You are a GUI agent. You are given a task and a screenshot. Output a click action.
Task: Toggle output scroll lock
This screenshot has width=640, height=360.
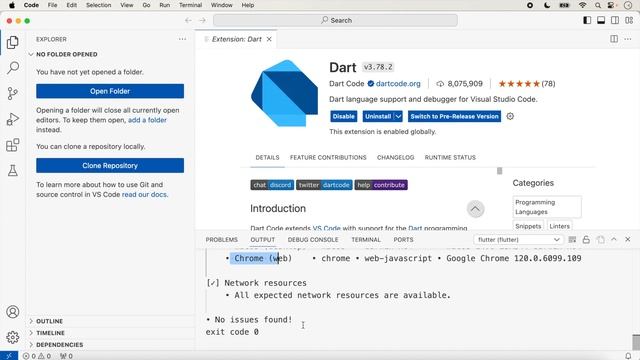(x=586, y=240)
